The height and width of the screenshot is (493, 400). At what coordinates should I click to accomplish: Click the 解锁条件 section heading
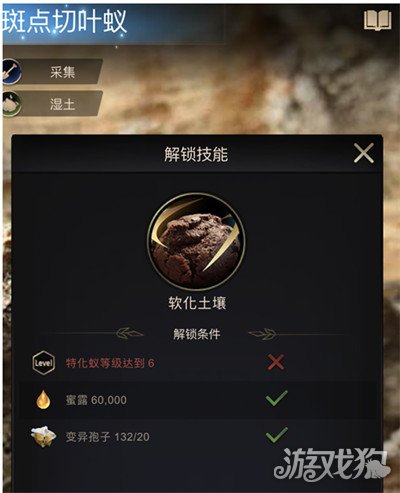click(197, 334)
